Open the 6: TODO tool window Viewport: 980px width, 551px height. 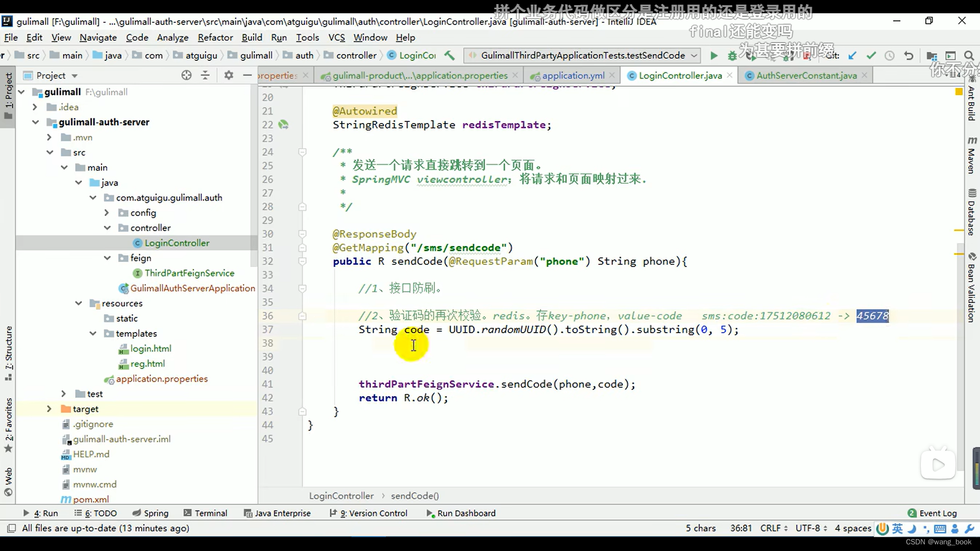95,513
